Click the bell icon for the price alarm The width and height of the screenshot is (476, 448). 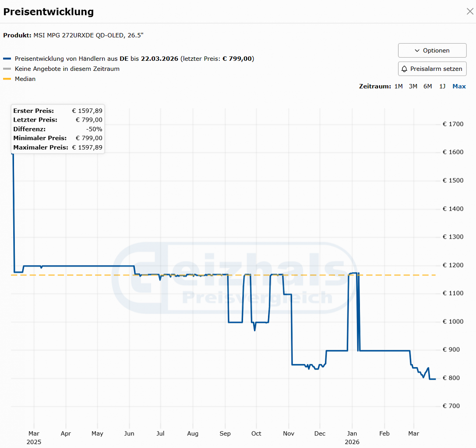pyautogui.click(x=404, y=69)
